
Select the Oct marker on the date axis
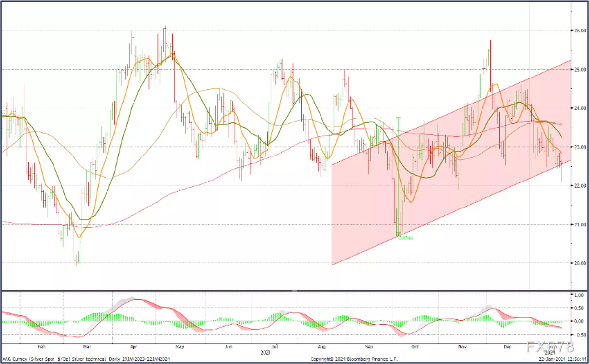click(415, 346)
